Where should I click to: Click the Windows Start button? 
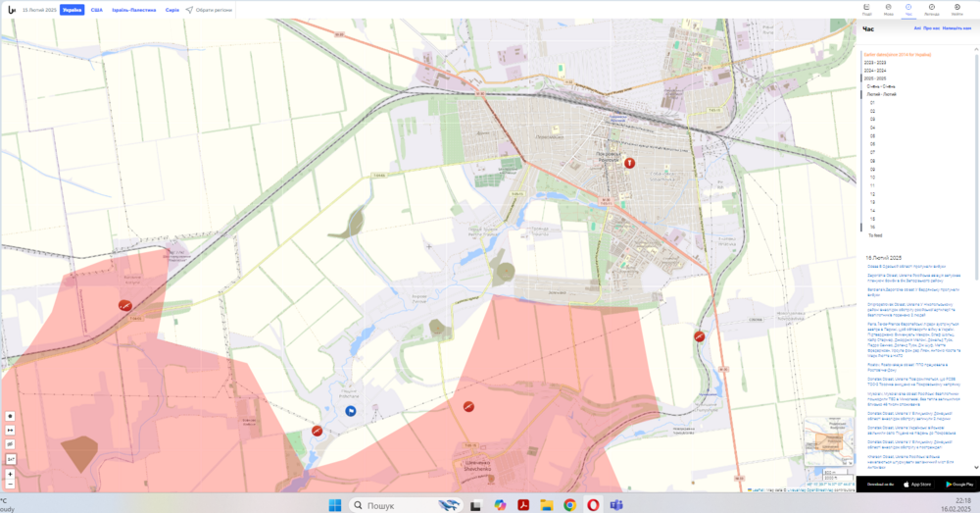tap(332, 504)
